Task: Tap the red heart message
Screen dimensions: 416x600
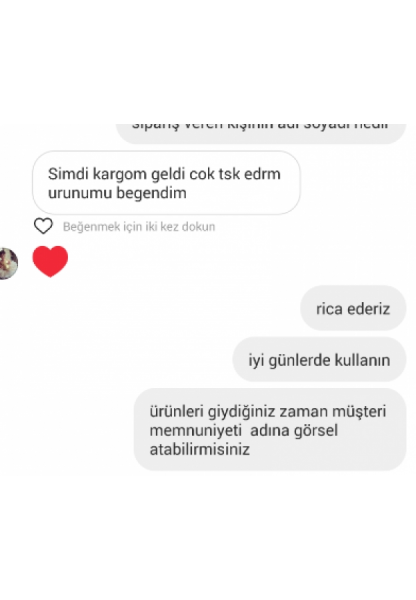Action: tap(50, 261)
